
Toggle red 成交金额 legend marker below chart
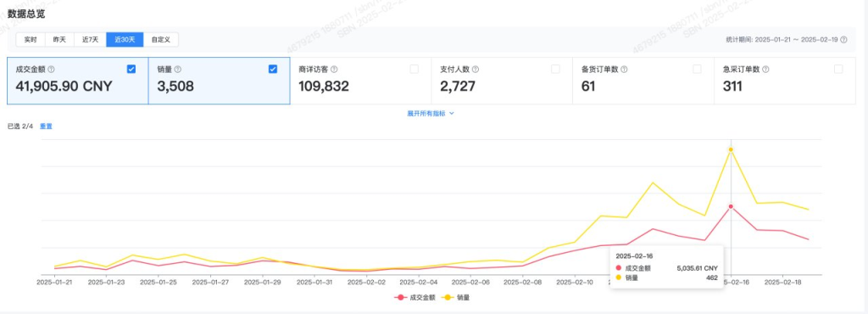coord(400,297)
